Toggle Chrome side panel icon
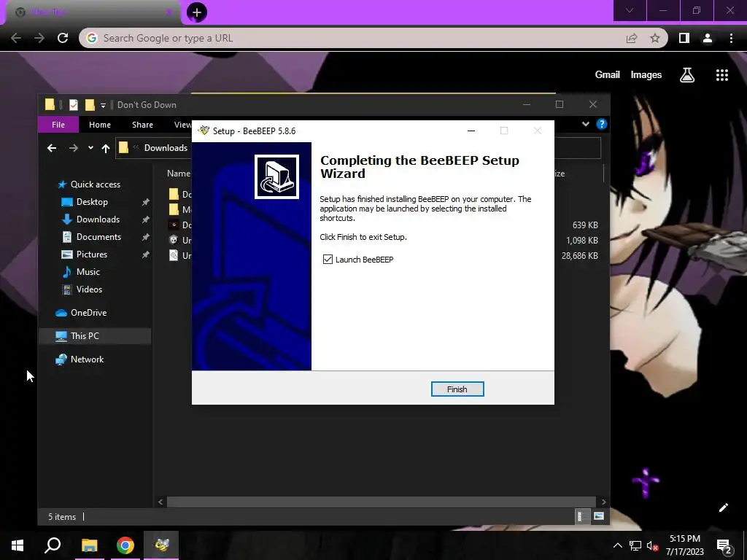This screenshot has width=747, height=560. [684, 38]
